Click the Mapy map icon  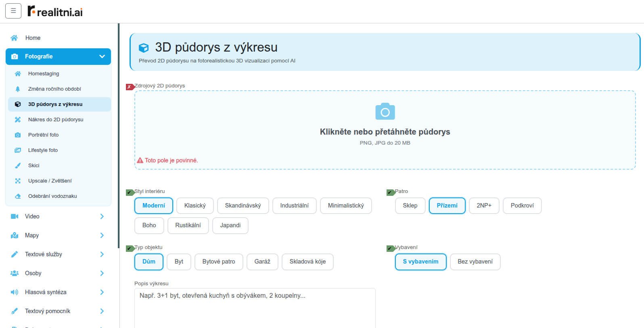15,235
